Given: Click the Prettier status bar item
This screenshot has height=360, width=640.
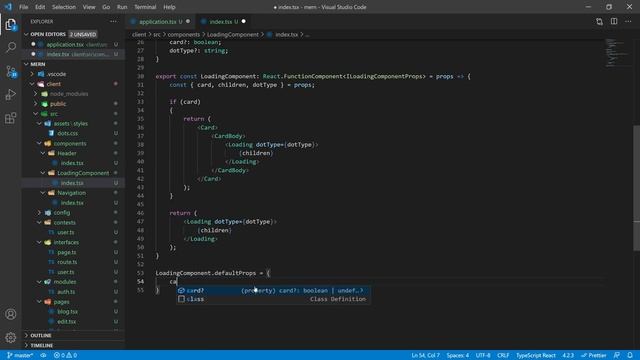Looking at the screenshot, I should click(x=593, y=356).
